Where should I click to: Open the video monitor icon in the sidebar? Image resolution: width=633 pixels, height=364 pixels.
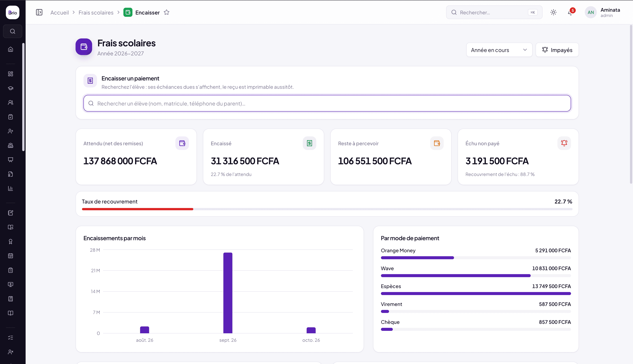tap(11, 284)
